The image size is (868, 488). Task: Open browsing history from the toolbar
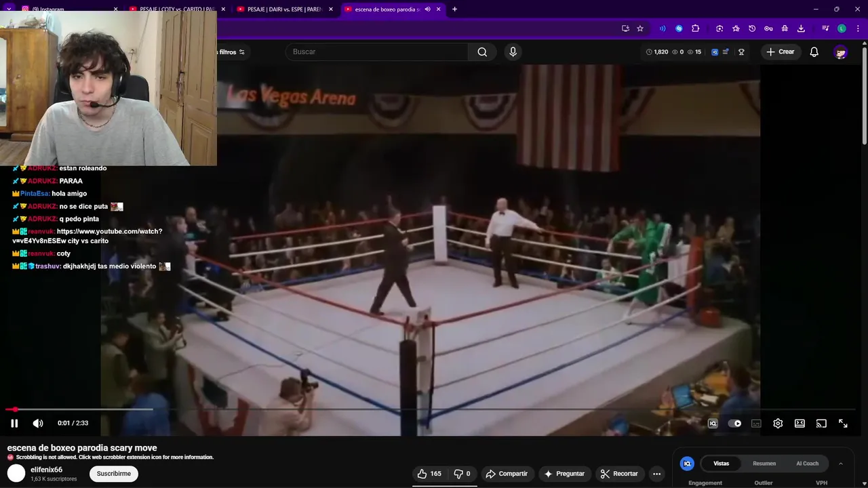pos(752,28)
